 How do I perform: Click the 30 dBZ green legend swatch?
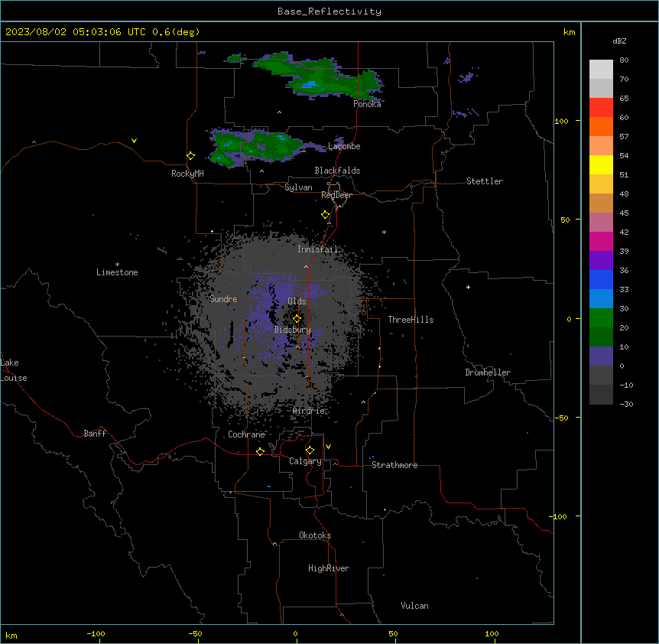601,318
